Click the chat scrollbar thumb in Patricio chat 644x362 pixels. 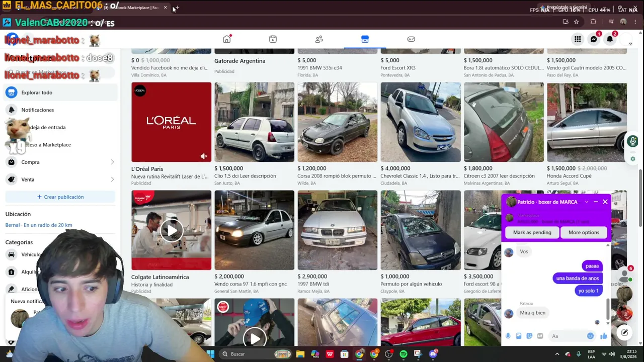click(608, 308)
